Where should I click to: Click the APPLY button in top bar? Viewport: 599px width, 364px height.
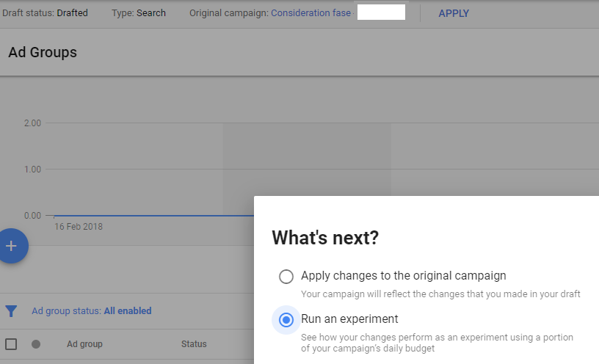pyautogui.click(x=454, y=13)
